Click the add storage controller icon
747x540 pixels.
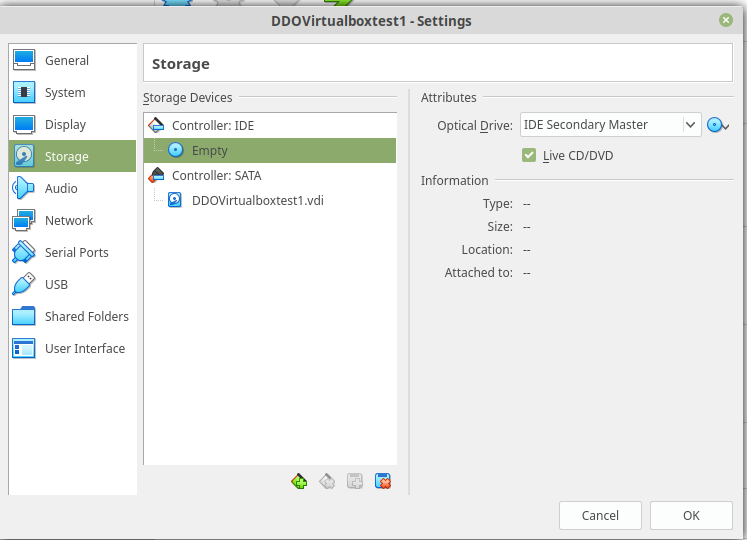click(299, 481)
